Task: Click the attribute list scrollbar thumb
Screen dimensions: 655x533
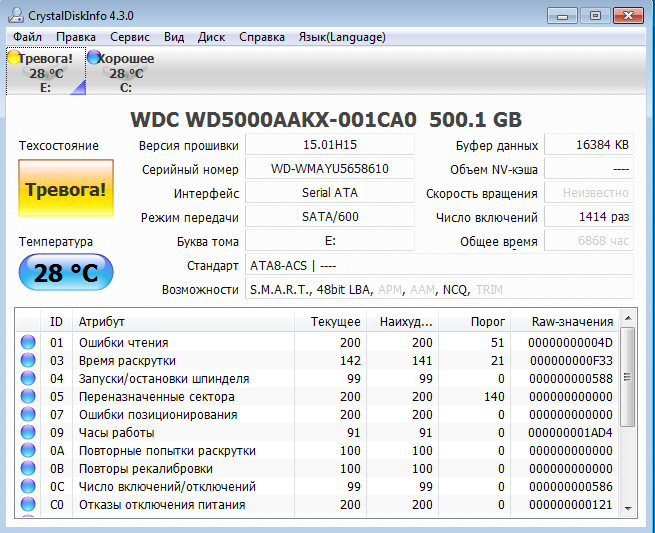Action: (x=628, y=377)
